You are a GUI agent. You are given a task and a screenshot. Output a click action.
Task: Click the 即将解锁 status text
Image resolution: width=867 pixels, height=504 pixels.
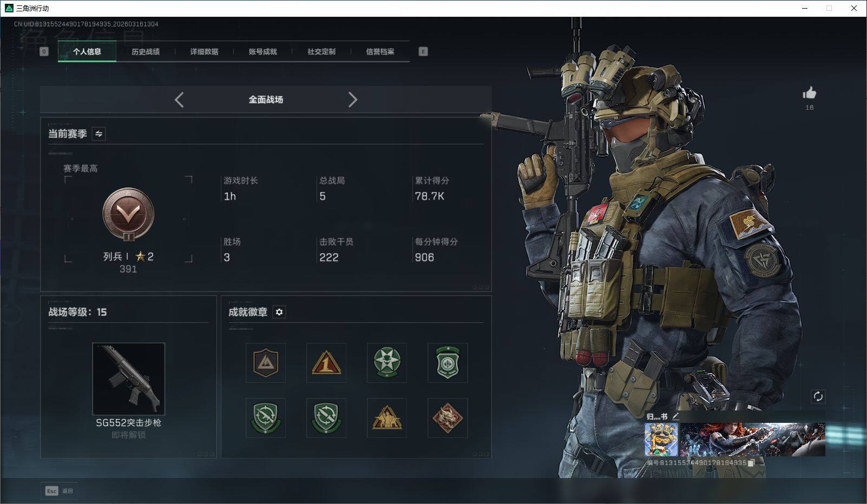(x=128, y=435)
